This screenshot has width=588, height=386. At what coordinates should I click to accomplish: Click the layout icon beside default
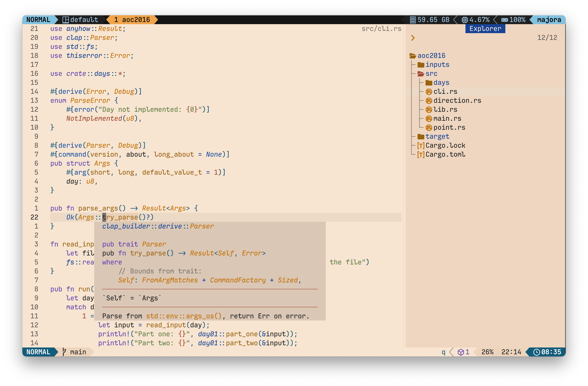65,20
